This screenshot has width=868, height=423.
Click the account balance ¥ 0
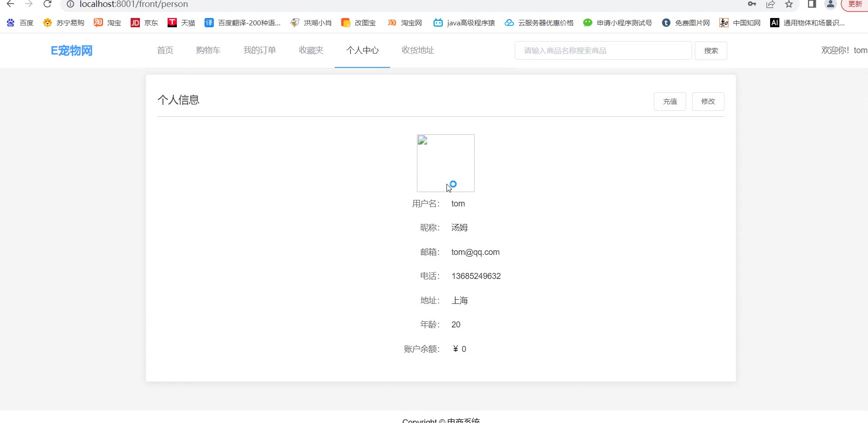click(459, 349)
